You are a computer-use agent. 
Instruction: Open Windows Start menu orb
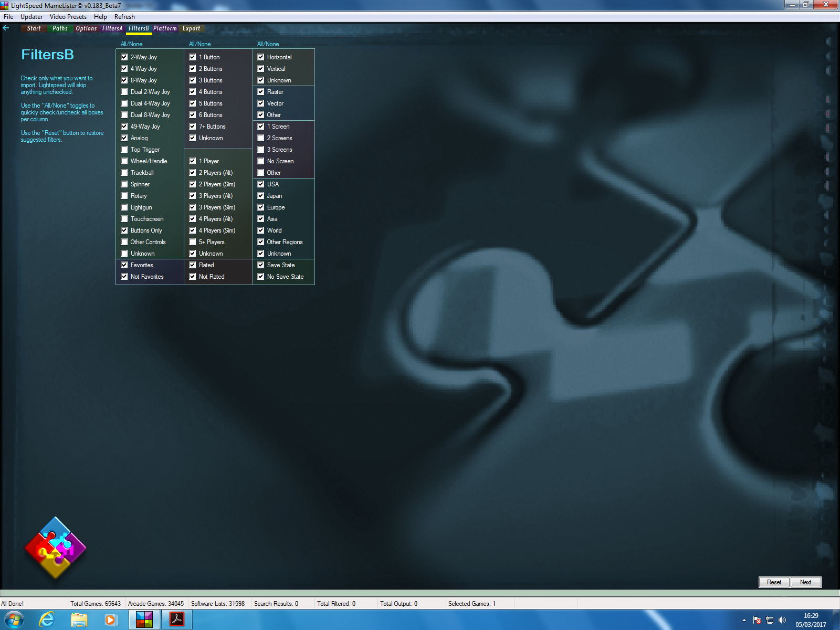click(14, 620)
